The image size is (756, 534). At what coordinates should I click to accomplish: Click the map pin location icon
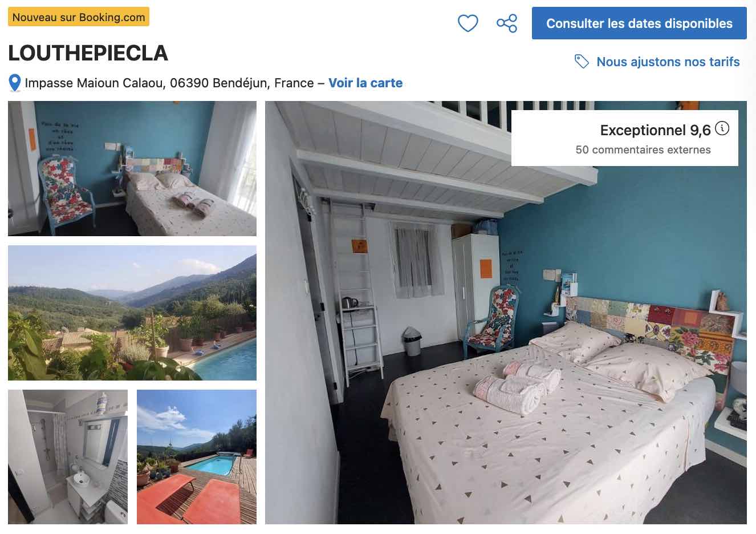click(x=15, y=83)
